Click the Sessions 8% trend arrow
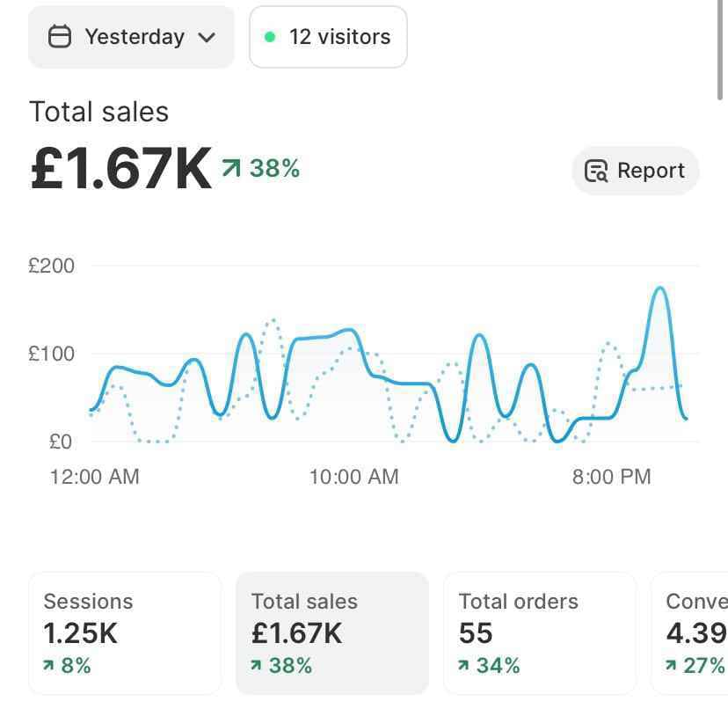 click(49, 667)
